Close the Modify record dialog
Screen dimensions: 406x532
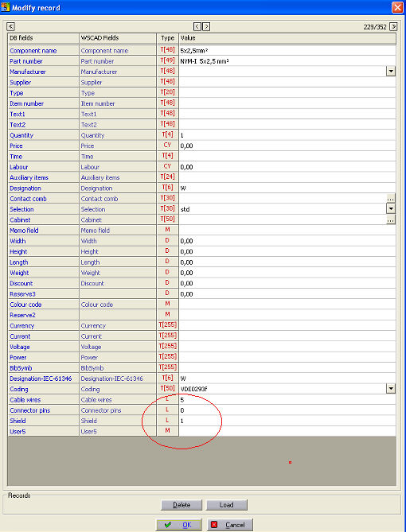point(397,7)
